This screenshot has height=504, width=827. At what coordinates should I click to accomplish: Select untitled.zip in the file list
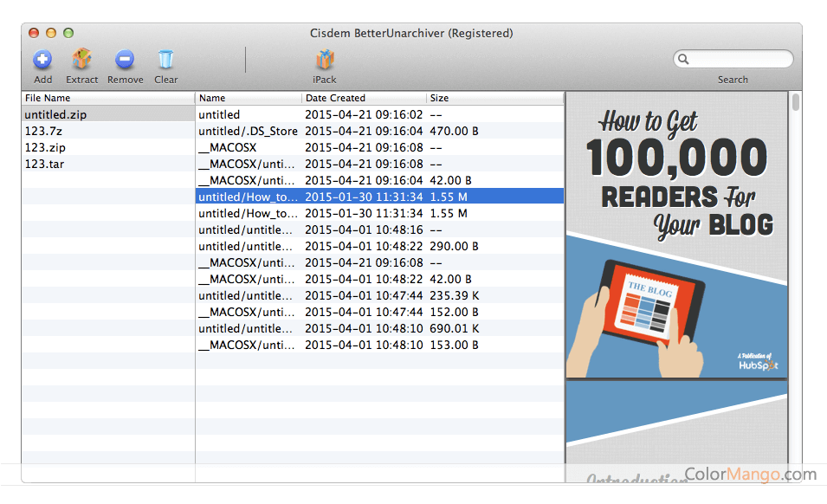[x=108, y=114]
